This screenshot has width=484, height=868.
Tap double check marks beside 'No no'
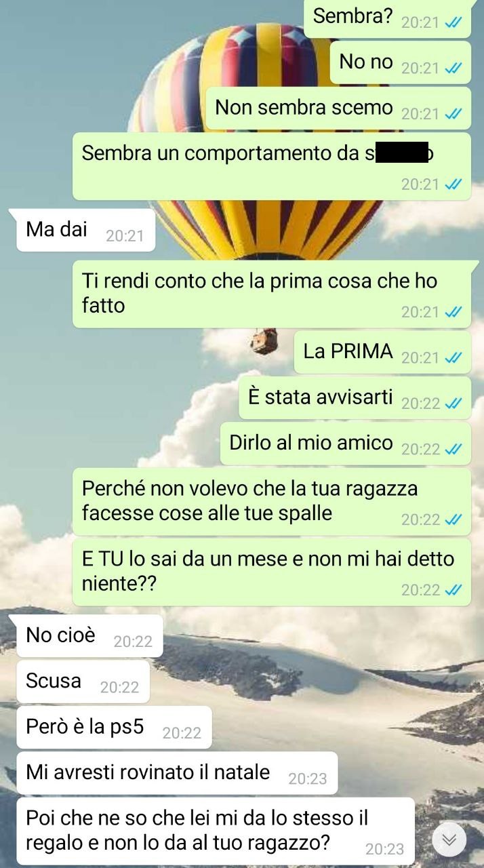coord(453,68)
